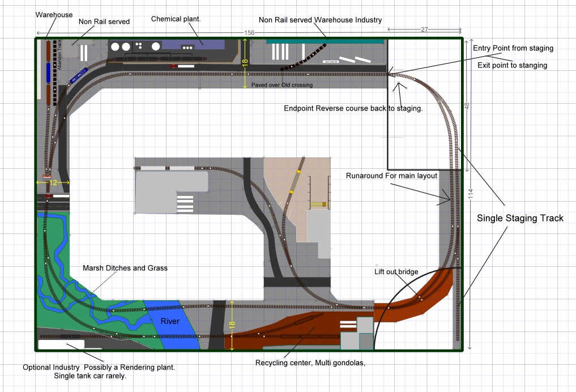Viewport: 576px width, 392px height.
Task: Click "Paved over Old crossing" text
Action: (281, 85)
